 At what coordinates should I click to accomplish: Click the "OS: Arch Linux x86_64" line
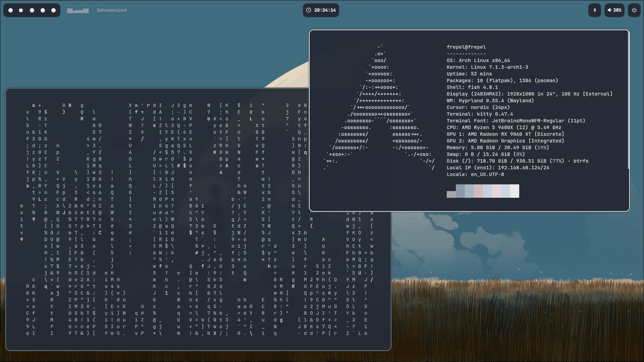coord(478,61)
